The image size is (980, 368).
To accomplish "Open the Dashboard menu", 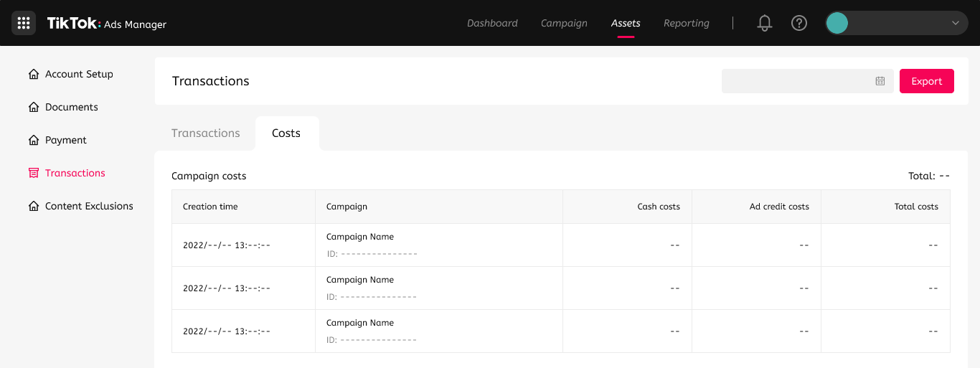I will pyautogui.click(x=492, y=23).
